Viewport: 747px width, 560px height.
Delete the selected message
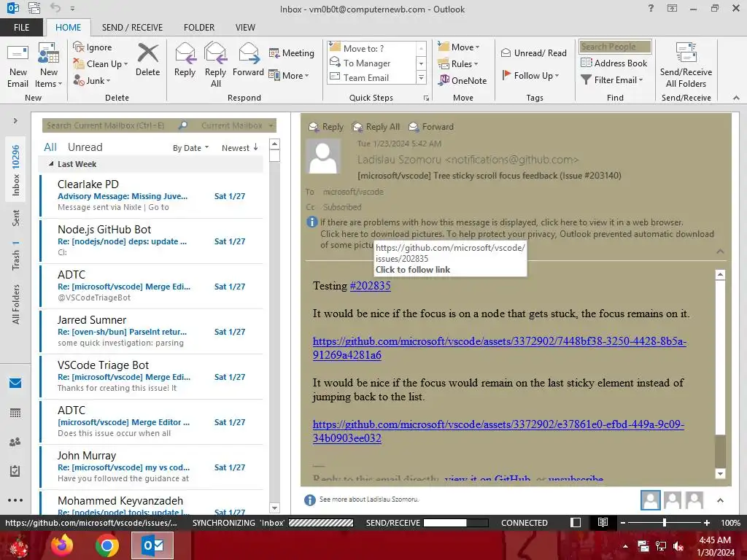(x=147, y=60)
